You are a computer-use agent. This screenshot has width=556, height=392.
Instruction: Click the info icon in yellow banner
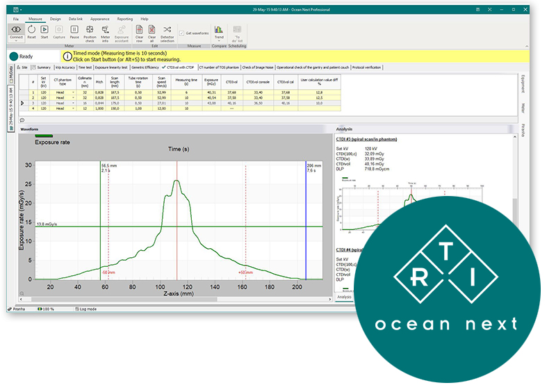click(x=67, y=56)
